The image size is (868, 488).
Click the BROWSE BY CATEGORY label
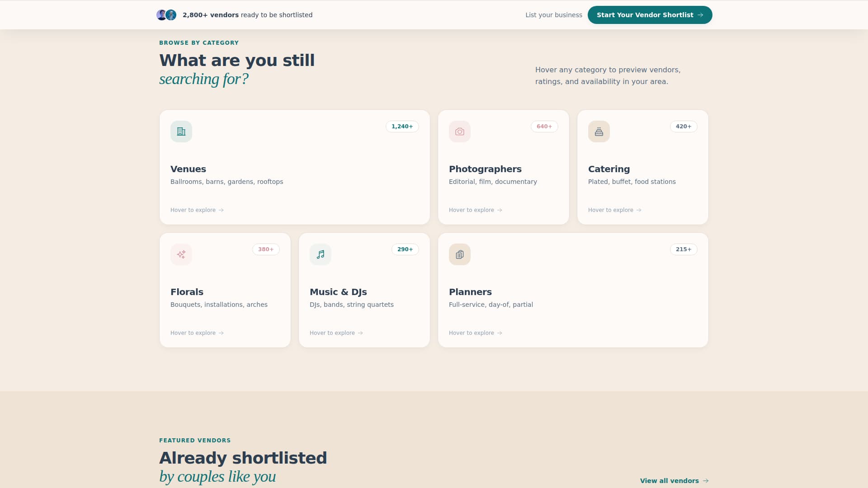coord(199,43)
